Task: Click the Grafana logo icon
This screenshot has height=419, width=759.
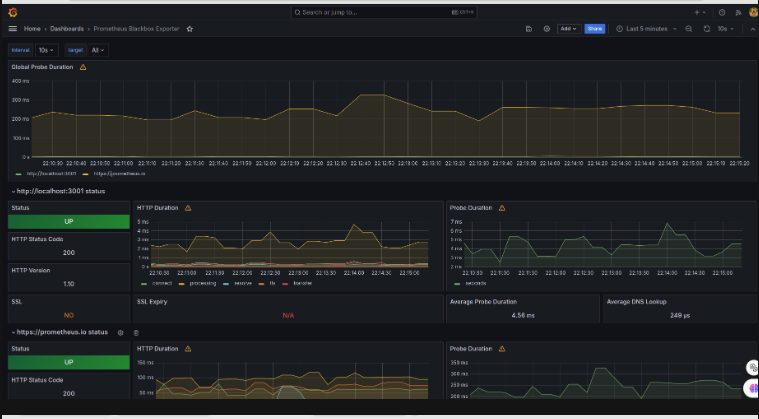Action: click(13, 13)
